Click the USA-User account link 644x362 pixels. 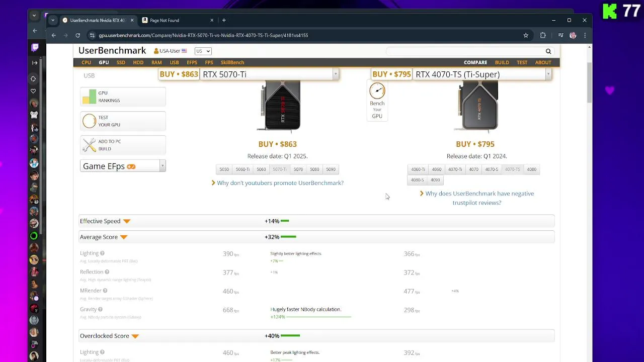pyautogui.click(x=170, y=51)
